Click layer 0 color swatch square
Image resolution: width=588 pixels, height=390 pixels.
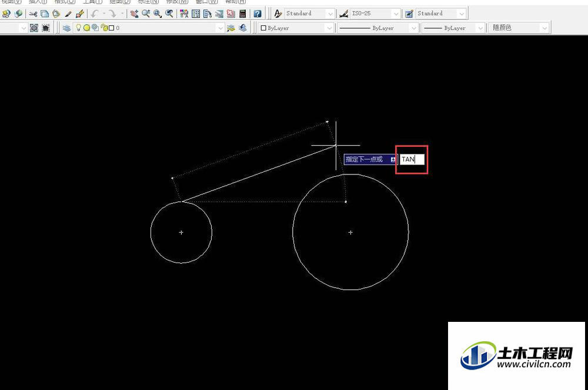pyautogui.click(x=111, y=28)
